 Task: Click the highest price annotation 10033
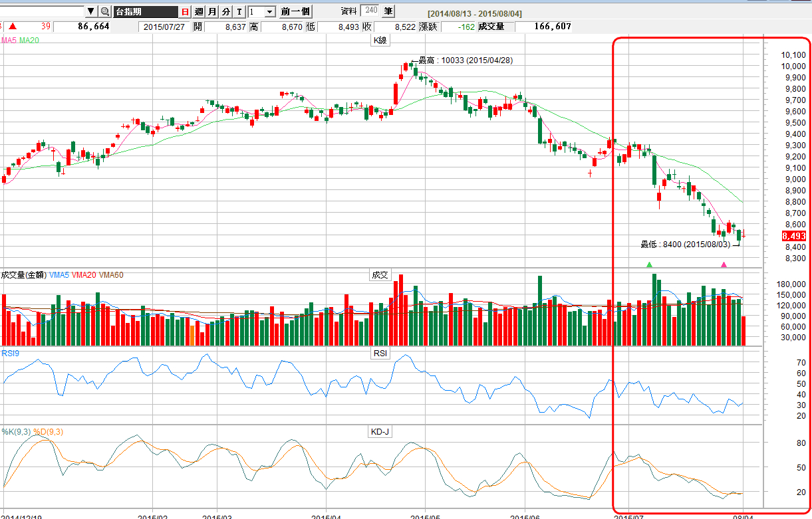pyautogui.click(x=466, y=60)
